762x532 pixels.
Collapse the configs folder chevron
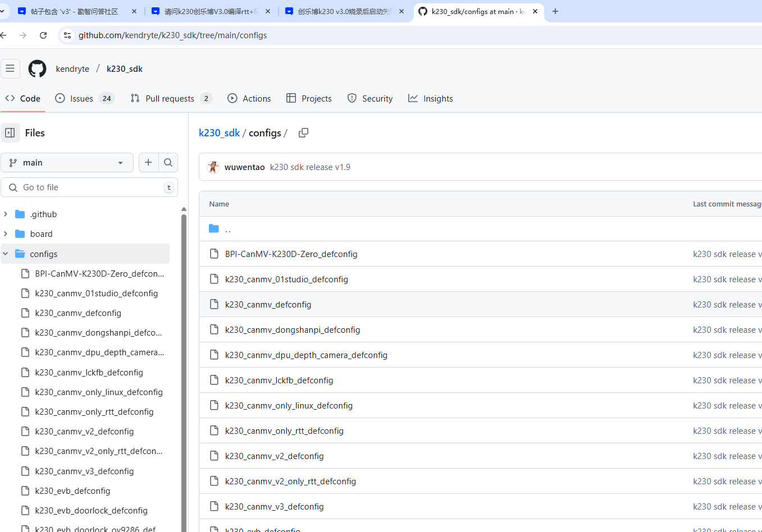tap(6, 254)
